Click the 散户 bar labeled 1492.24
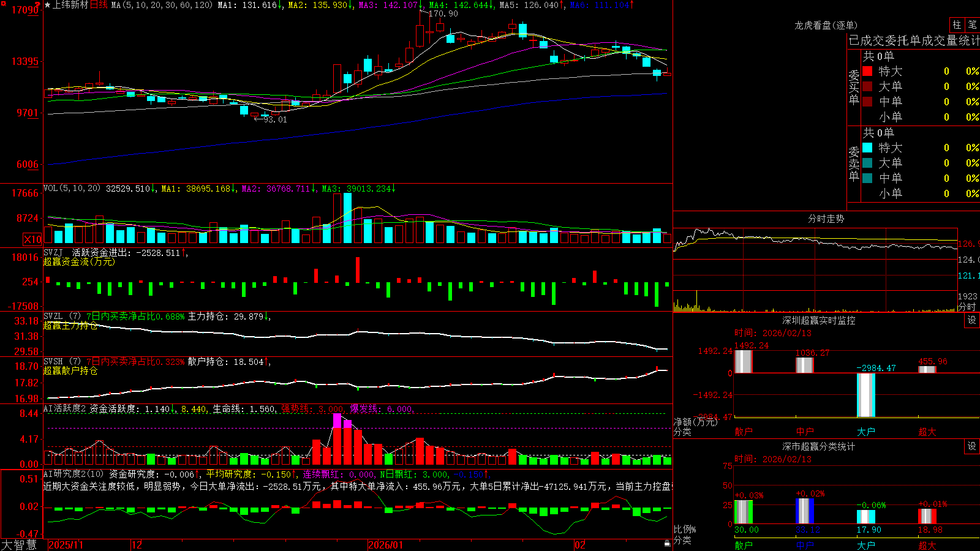The height and width of the screenshot is (551, 980). 744,362
